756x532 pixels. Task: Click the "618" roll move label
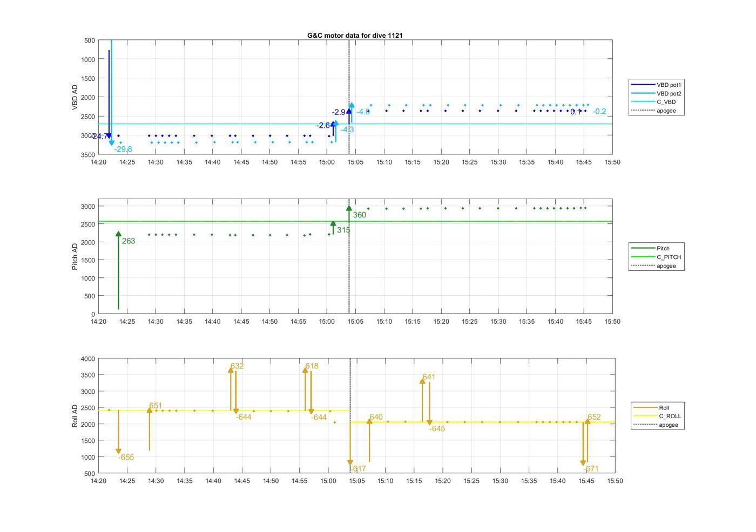(x=312, y=366)
